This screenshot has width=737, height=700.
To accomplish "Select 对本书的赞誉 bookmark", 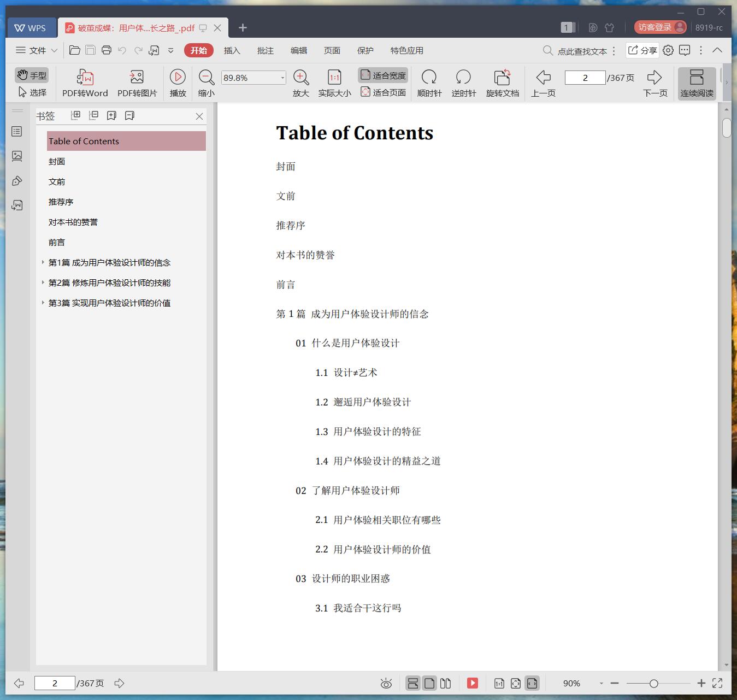I will (73, 222).
